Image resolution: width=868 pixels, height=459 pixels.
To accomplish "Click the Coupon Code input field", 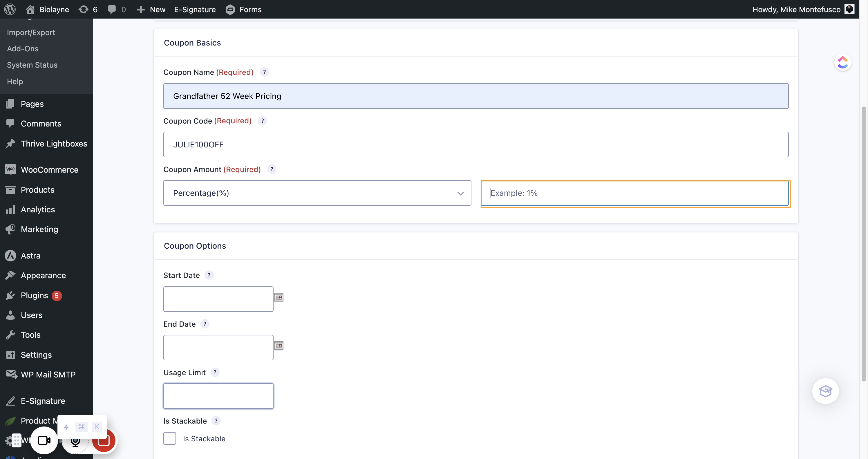I will point(476,144).
